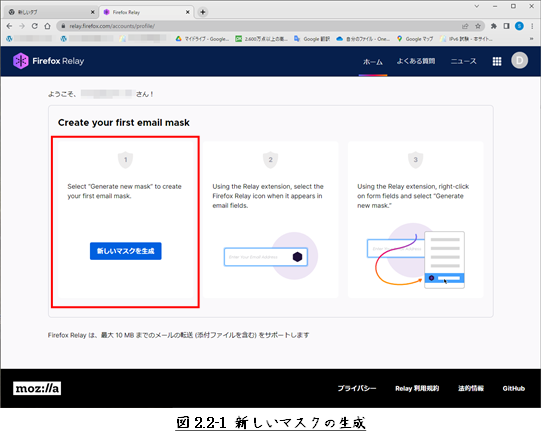Open the Google マップ bookmark

pyautogui.click(x=415, y=39)
